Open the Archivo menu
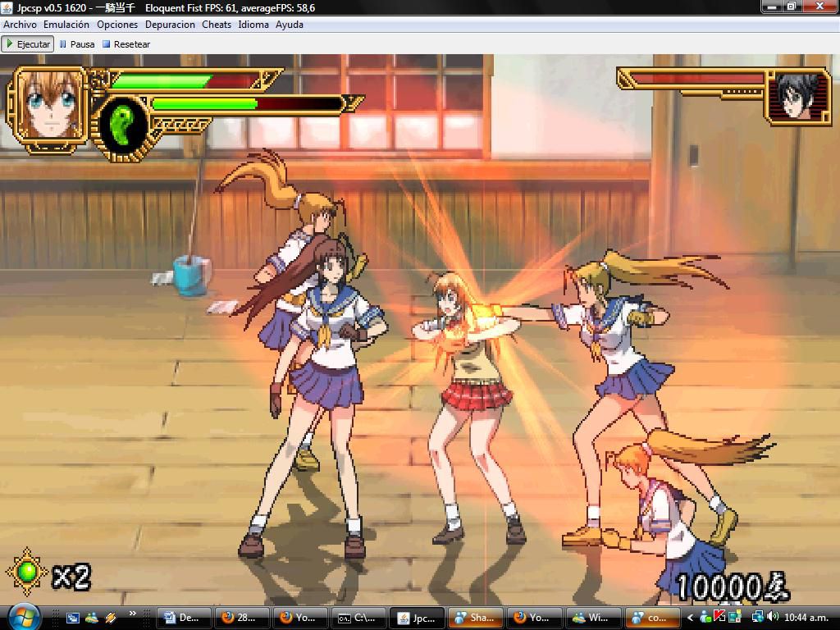Viewport: 840px width, 630px height. pos(20,25)
